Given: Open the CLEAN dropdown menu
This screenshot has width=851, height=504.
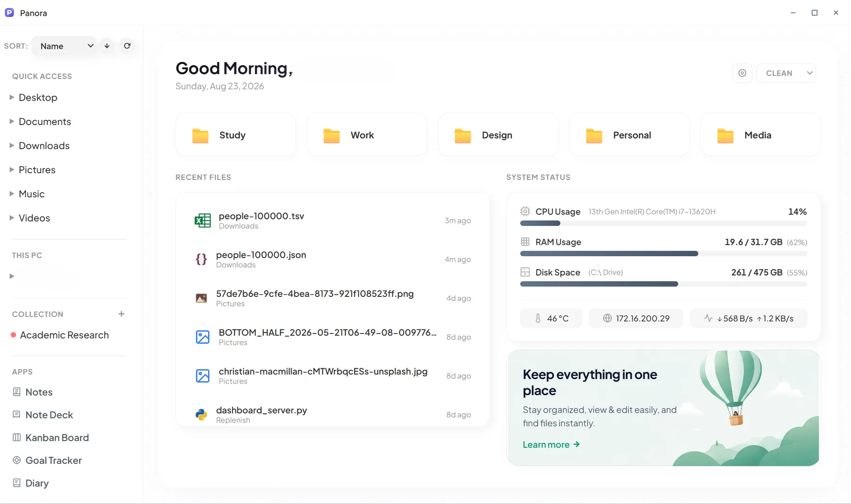Looking at the screenshot, I should coord(786,73).
